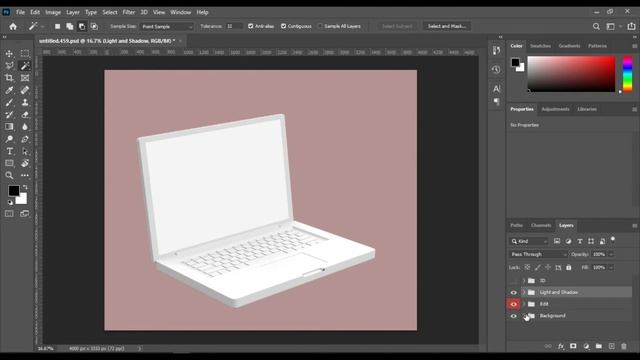Select the Eraser tool
Viewport: 640px width, 360px height.
(25, 115)
